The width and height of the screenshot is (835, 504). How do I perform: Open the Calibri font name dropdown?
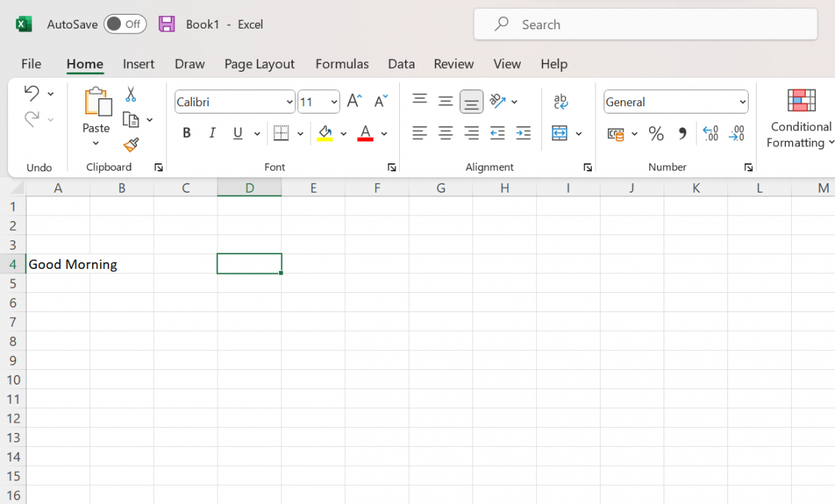[x=289, y=102]
